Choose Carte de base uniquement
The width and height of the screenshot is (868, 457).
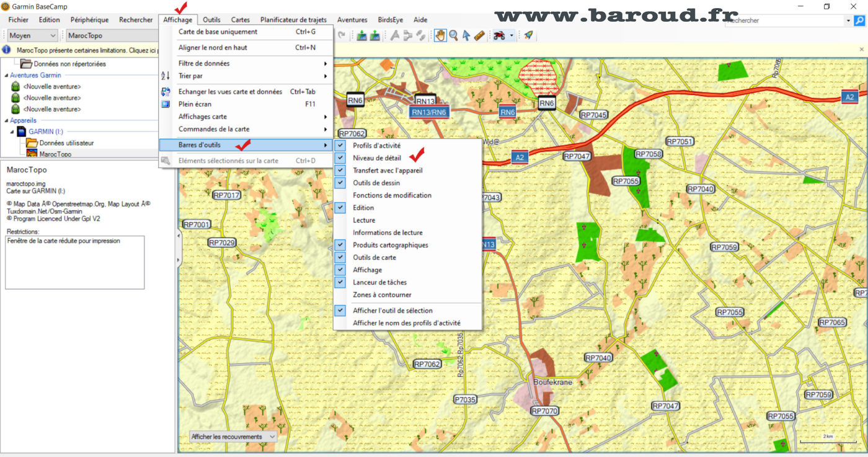click(246, 32)
